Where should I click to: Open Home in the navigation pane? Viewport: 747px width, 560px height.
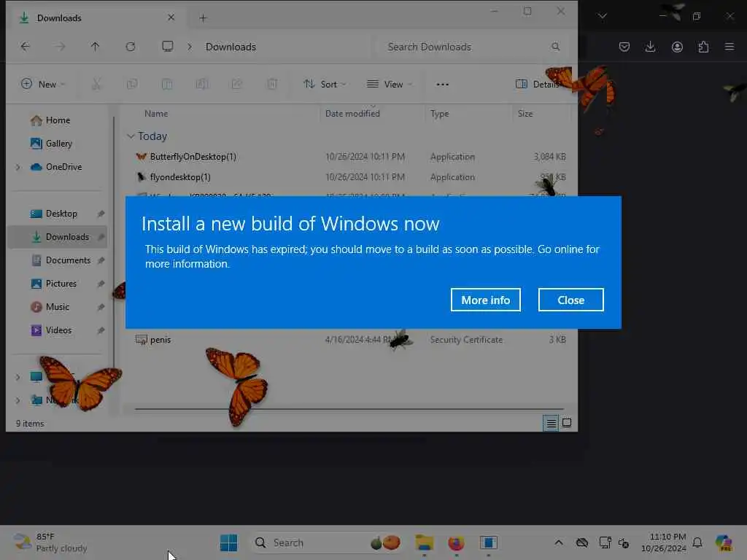point(58,120)
